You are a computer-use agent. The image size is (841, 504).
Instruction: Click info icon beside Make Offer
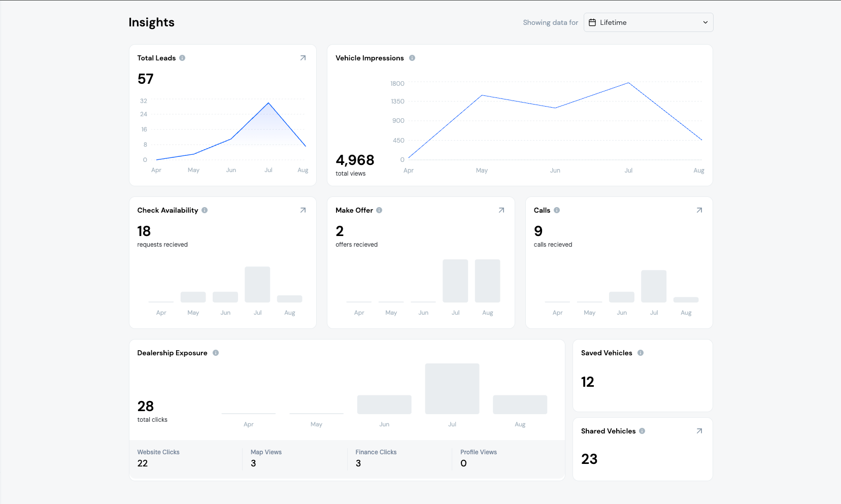click(x=379, y=210)
